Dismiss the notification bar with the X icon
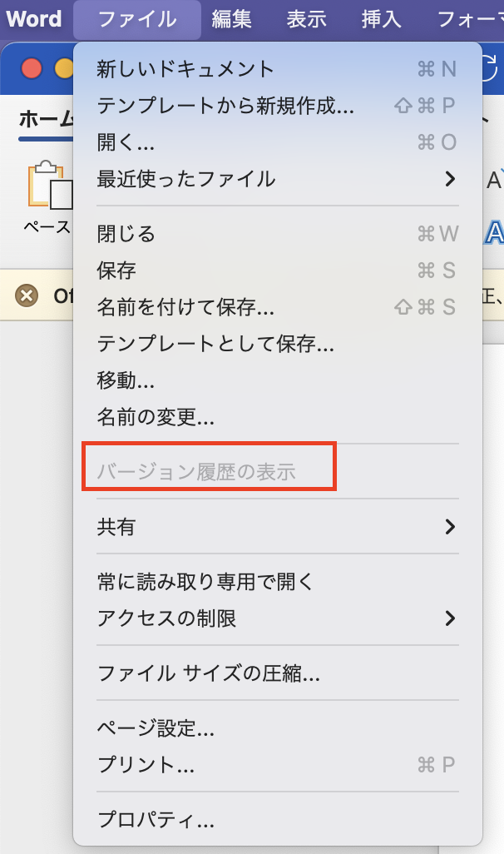Image resolution: width=504 pixels, height=854 pixels. coord(27,295)
